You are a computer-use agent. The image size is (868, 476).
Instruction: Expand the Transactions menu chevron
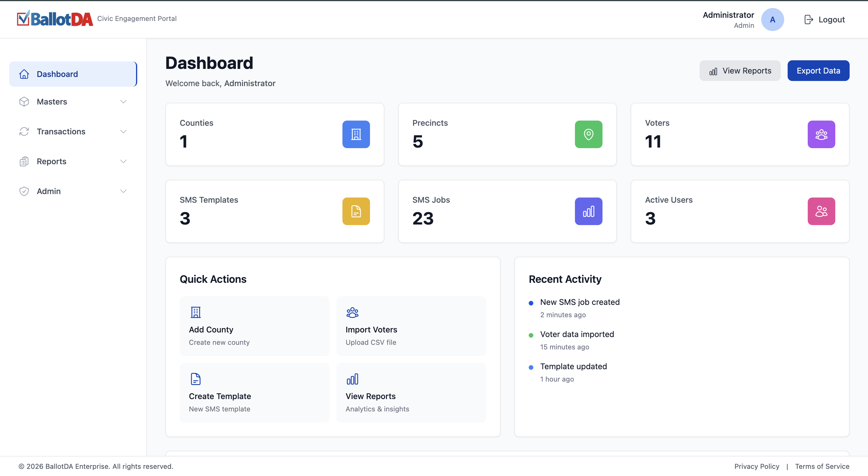point(123,131)
